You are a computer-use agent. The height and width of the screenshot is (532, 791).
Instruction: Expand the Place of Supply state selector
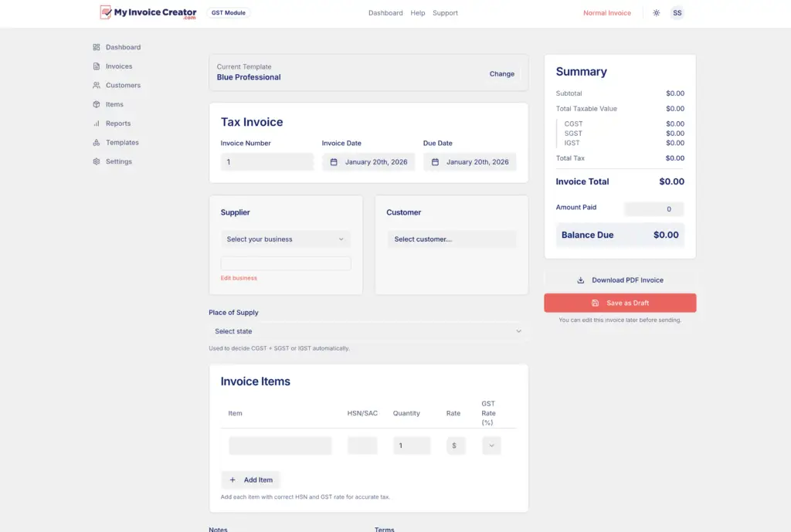pyautogui.click(x=368, y=330)
